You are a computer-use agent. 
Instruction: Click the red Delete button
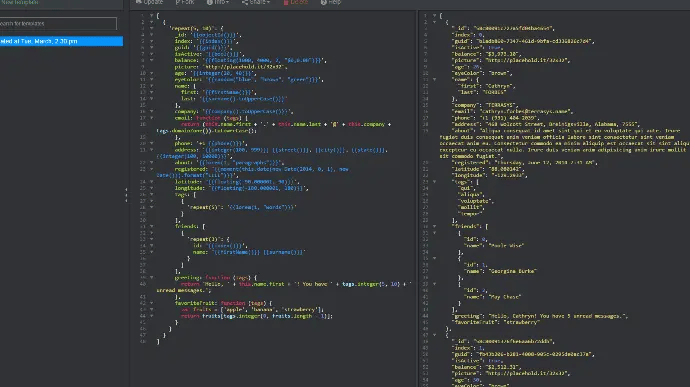[x=296, y=2]
